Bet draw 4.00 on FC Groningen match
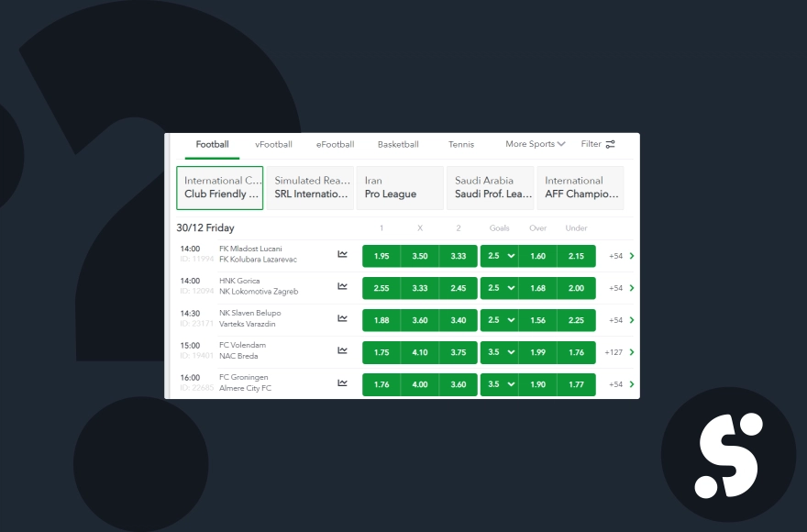807x532 pixels. coord(420,384)
